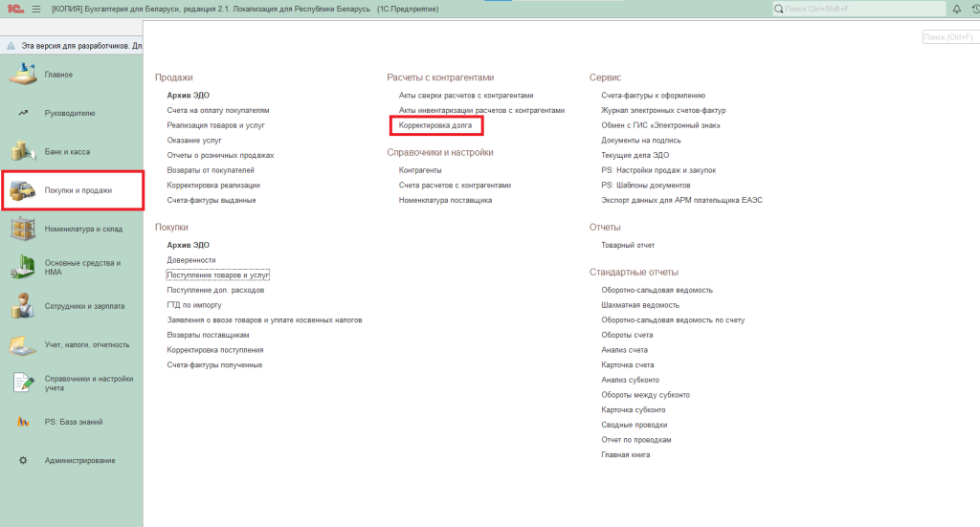Click the Руководителю chart icon
The image size is (980, 527).
click(23, 113)
